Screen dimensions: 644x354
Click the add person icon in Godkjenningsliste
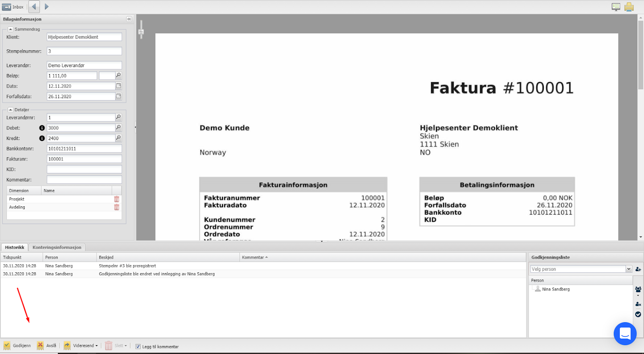click(x=638, y=269)
